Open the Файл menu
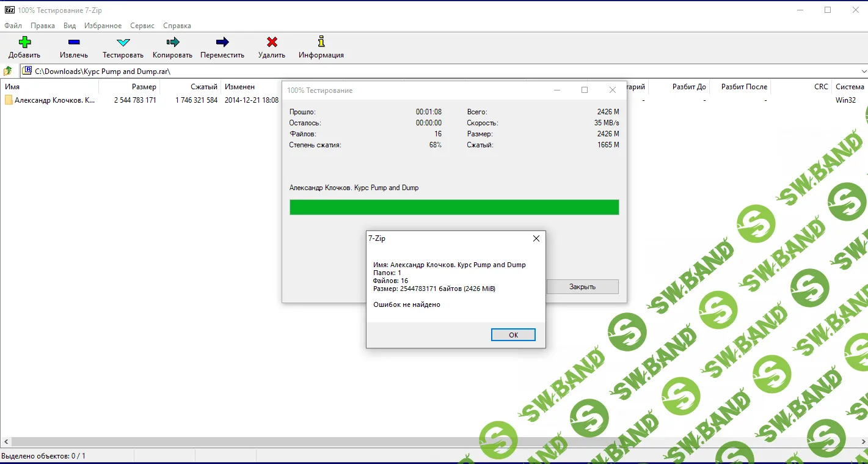 tap(13, 26)
